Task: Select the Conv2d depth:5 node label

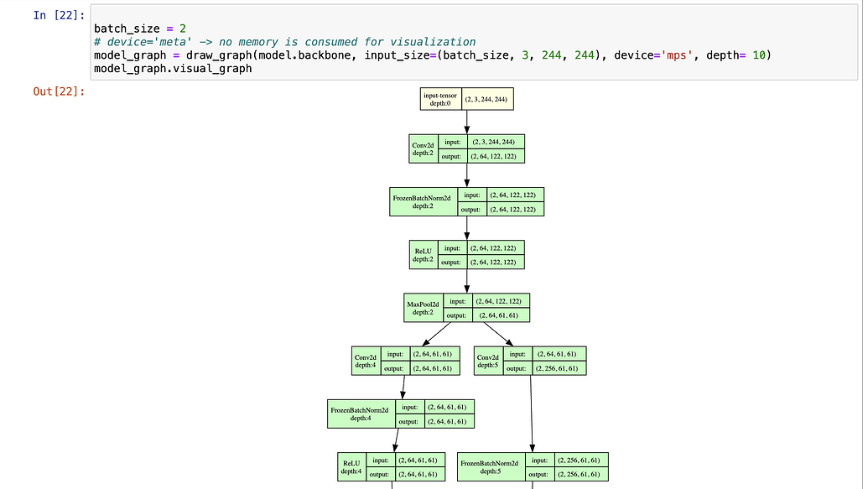Action: 488,361
